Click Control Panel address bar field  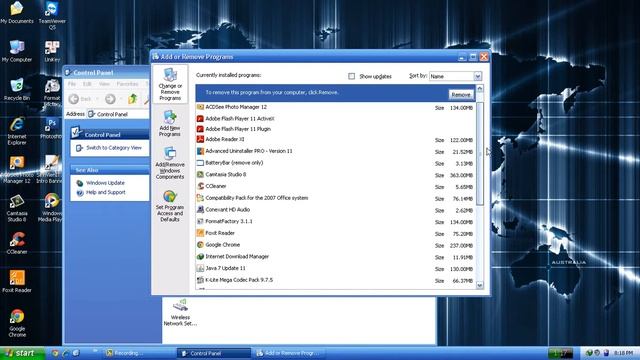pyautogui.click(x=119, y=114)
